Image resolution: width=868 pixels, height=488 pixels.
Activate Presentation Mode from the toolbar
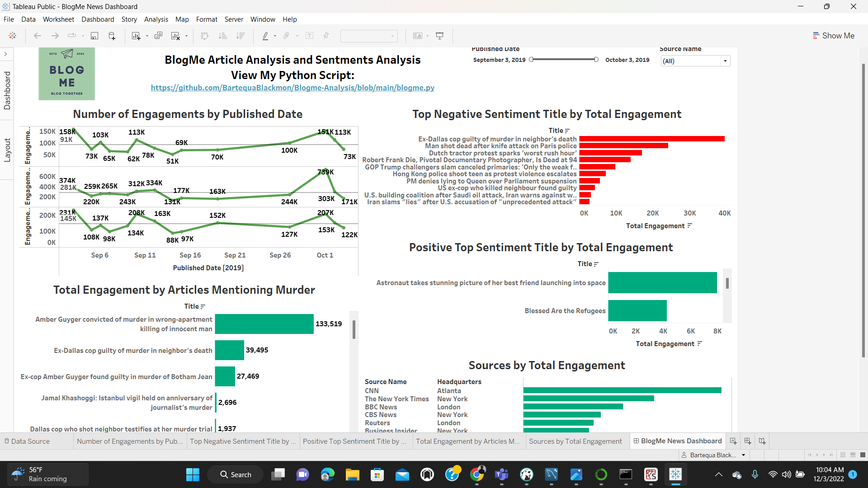point(439,36)
